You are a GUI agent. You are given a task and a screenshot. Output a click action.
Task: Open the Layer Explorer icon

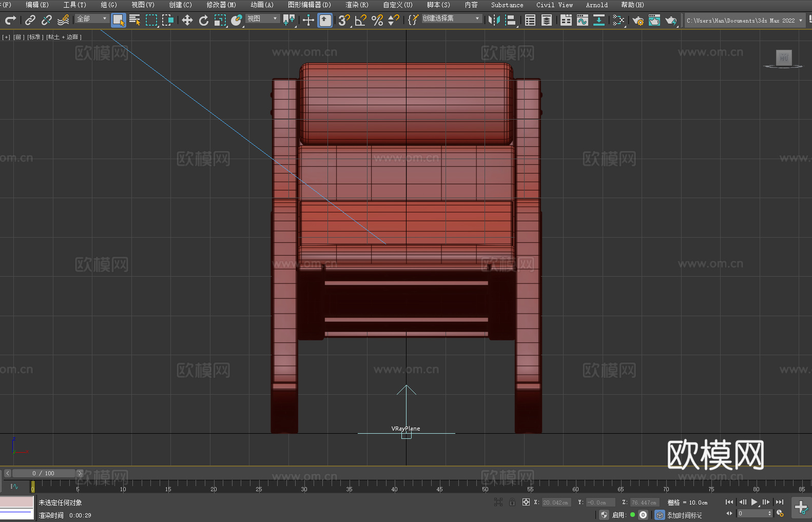547,20
